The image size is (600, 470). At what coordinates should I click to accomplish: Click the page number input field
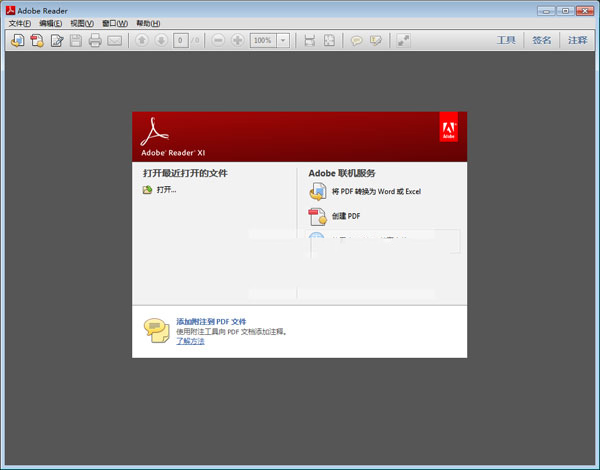tap(181, 40)
